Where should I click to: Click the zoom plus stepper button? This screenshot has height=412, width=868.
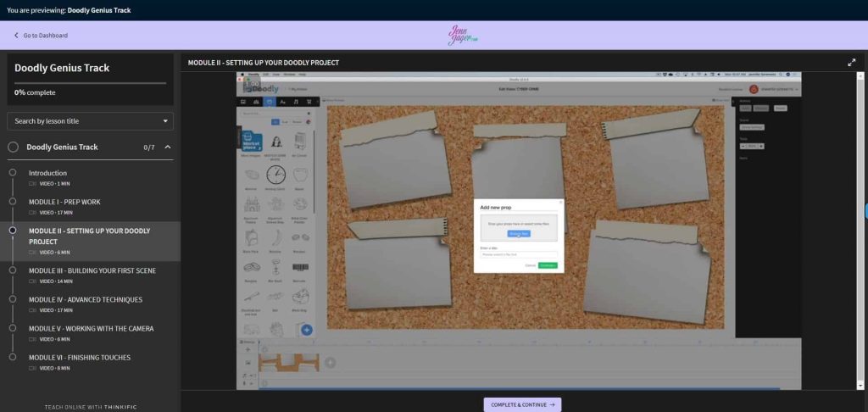[x=762, y=146]
